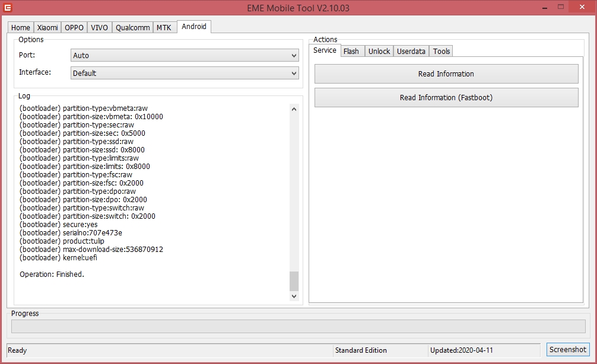Open the Xiaomi tab

tap(47, 27)
